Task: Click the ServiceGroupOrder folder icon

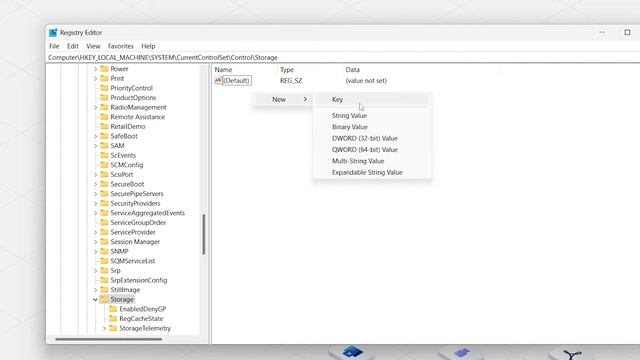Action: [104, 222]
